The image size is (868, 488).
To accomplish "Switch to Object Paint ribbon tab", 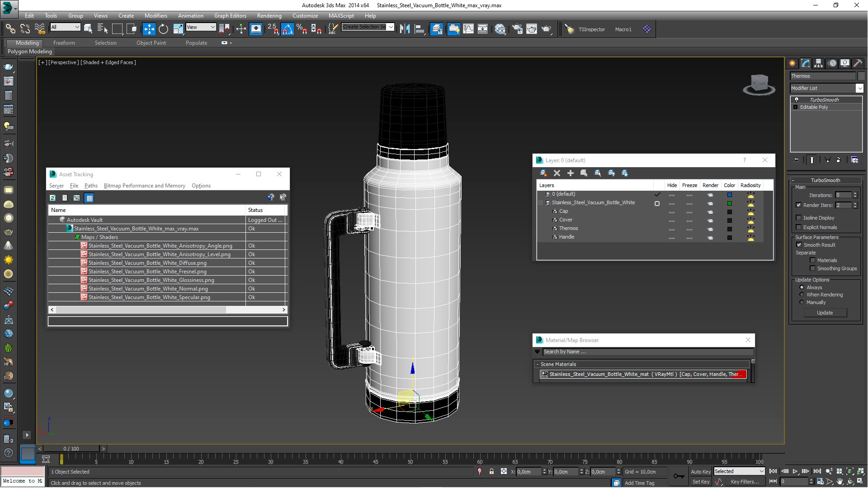I will [151, 43].
